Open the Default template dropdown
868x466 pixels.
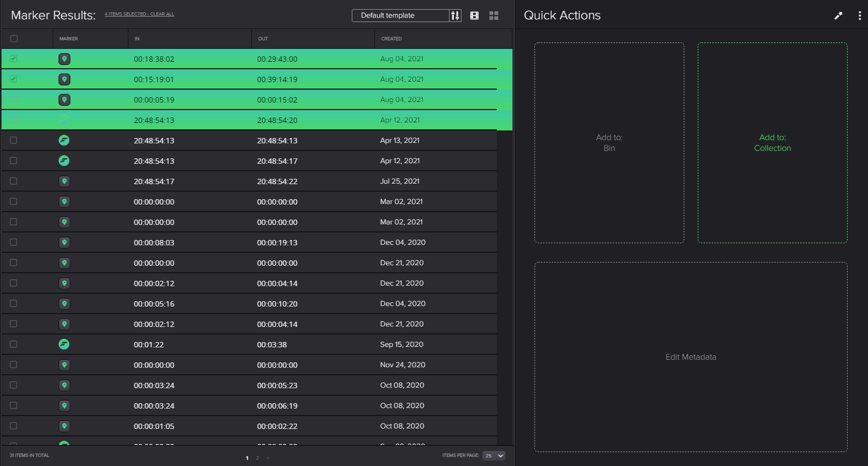pos(400,16)
